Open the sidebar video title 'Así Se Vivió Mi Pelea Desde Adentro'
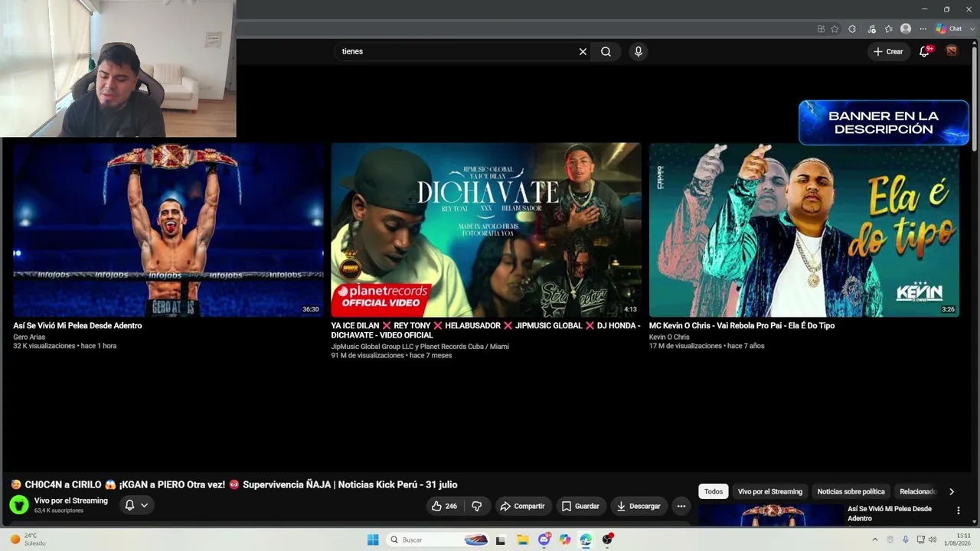This screenshot has width=980, height=551. 890,514
